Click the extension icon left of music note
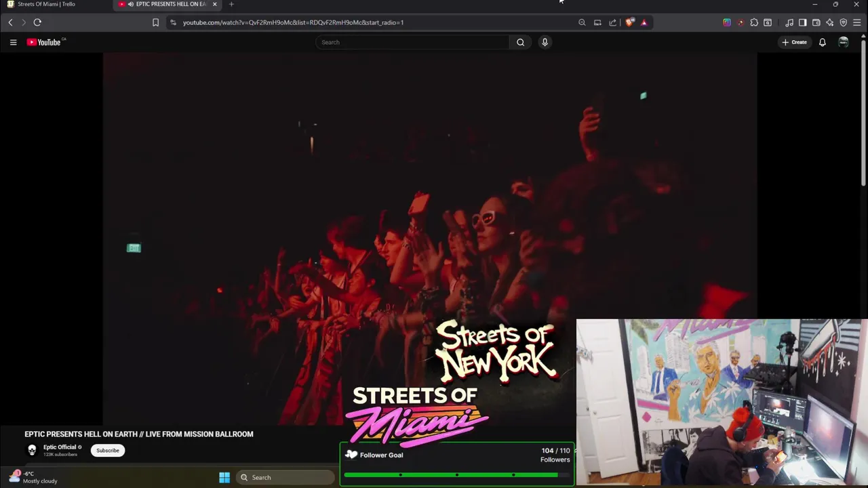Screen dimensions: 868x488 click(x=768, y=22)
